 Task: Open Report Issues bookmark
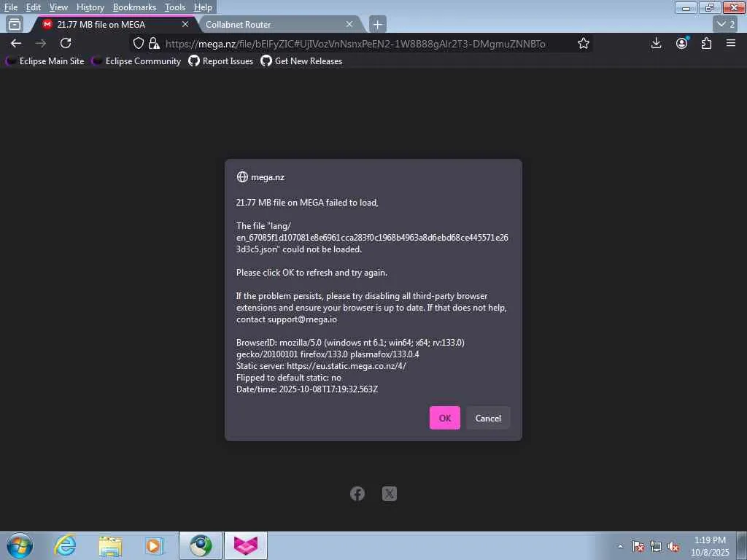coord(221,61)
